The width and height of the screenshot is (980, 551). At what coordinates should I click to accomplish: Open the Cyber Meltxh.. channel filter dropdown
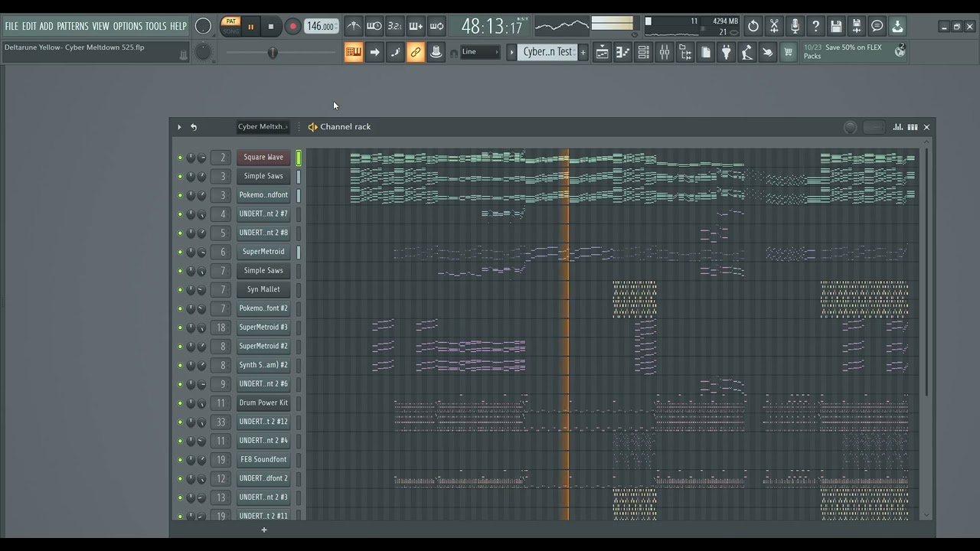pos(263,127)
